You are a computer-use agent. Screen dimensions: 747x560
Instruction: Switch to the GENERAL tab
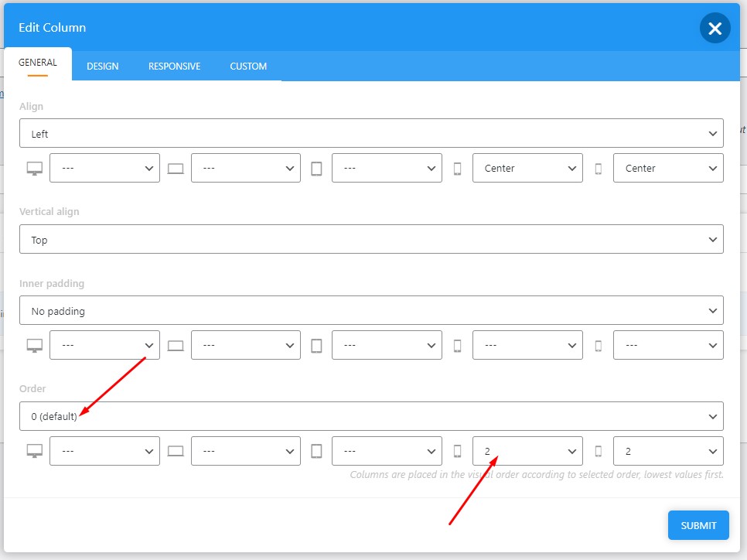click(x=38, y=63)
